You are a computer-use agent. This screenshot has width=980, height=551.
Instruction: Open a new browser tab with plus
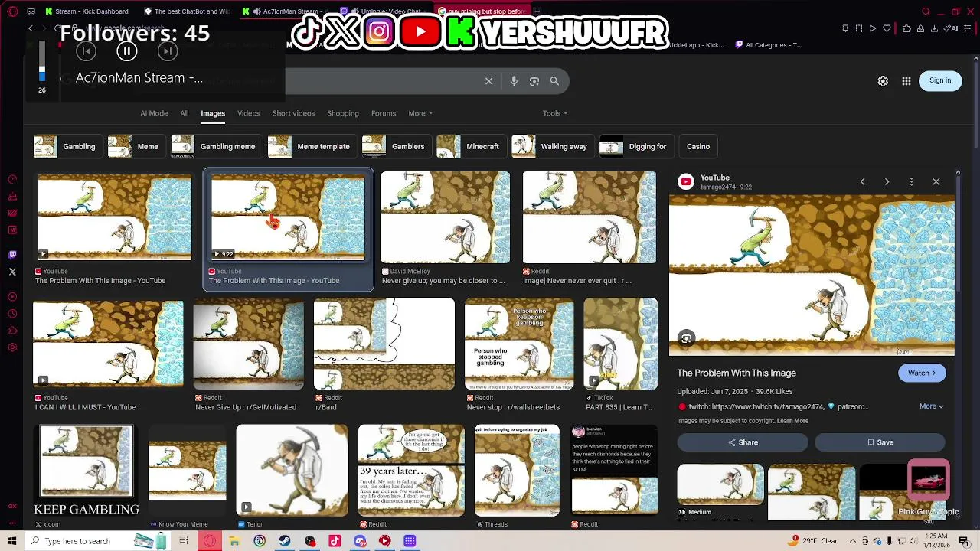[x=537, y=11]
